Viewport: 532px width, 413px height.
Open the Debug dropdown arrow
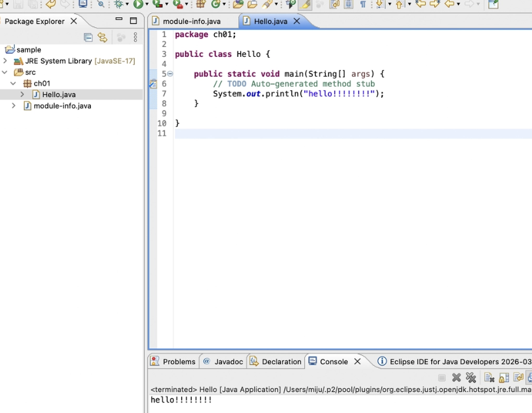tap(127, 4)
